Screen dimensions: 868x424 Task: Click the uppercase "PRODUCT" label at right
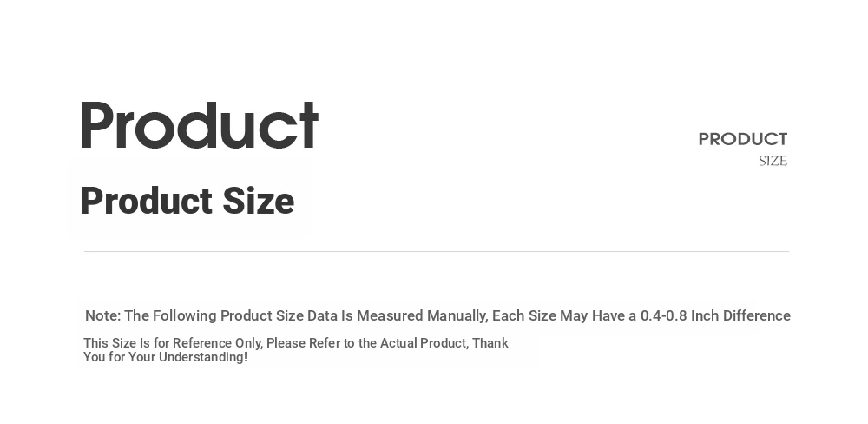coord(743,139)
